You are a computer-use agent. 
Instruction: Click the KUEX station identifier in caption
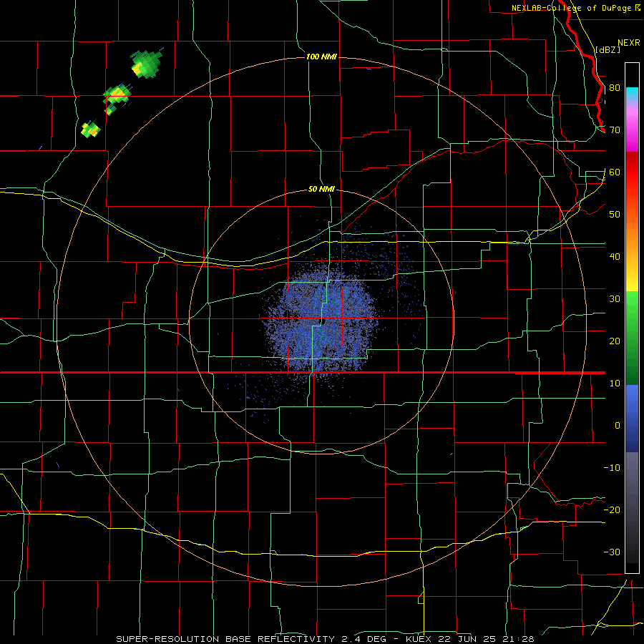(x=420, y=639)
